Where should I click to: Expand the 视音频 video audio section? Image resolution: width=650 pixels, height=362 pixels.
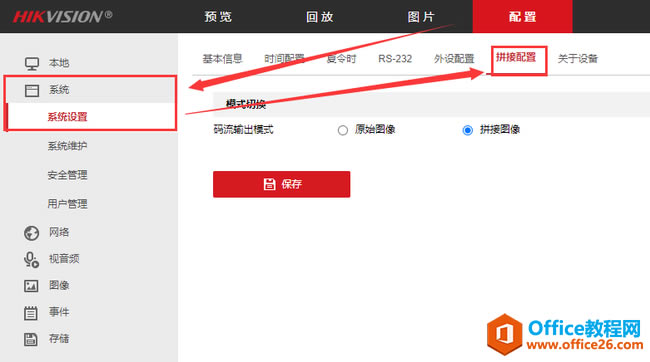(x=64, y=259)
